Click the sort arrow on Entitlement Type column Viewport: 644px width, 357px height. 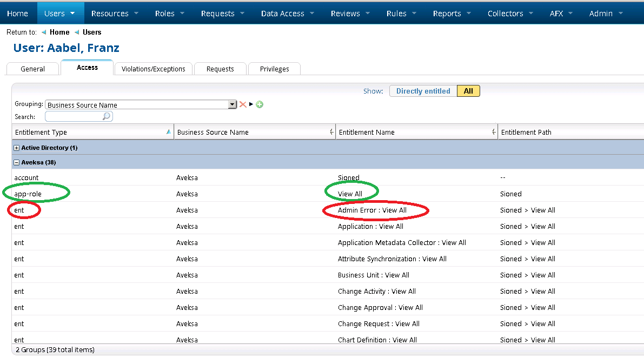168,131
